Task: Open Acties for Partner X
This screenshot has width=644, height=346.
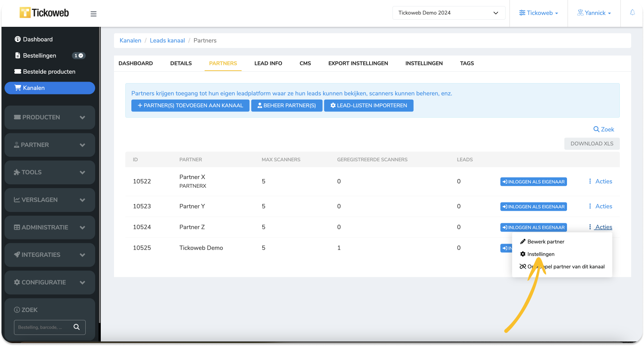Action: pos(600,181)
